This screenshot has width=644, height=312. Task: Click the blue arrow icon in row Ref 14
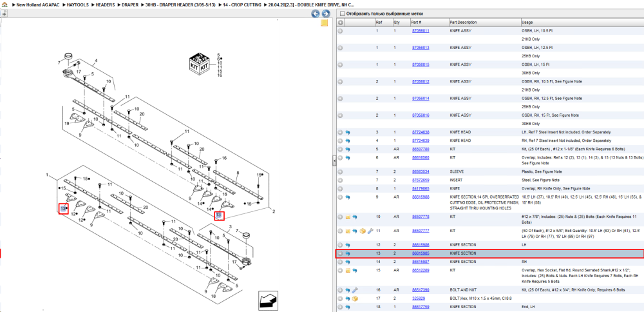point(348,262)
